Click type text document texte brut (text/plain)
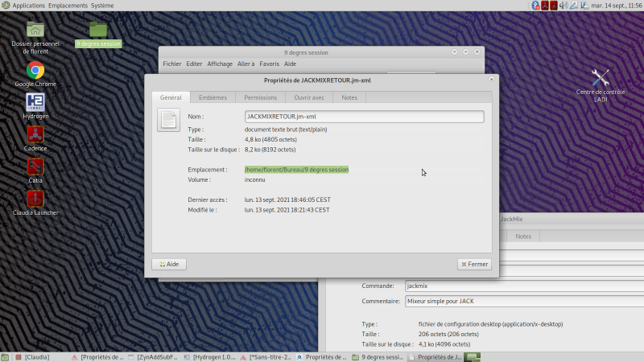The width and height of the screenshot is (644, 362). point(286,130)
